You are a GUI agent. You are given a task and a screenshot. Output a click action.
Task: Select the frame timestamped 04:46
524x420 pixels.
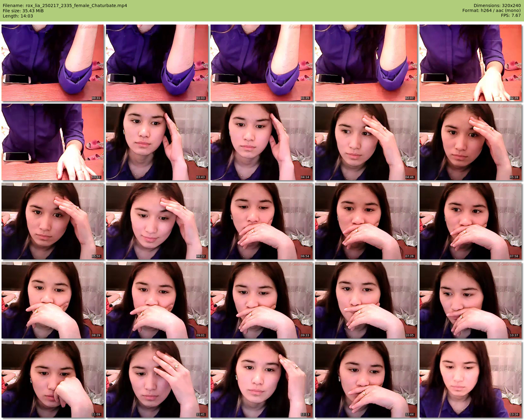[x=366, y=142]
